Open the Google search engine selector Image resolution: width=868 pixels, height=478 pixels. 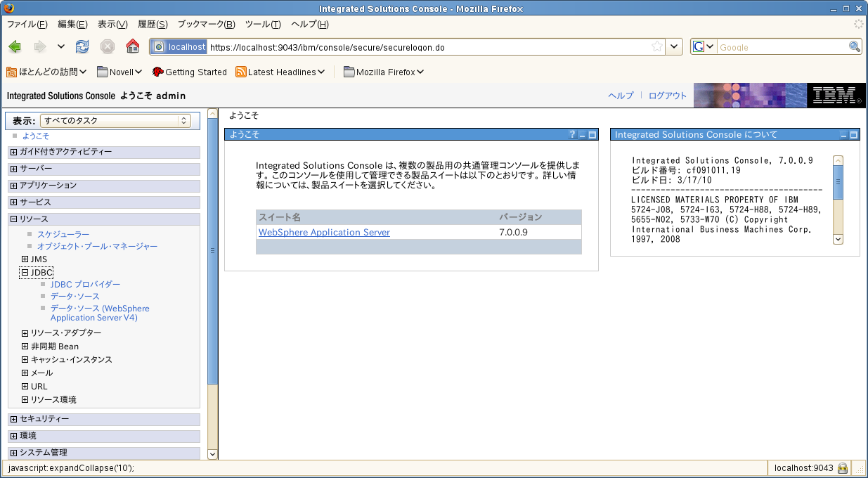(x=704, y=47)
